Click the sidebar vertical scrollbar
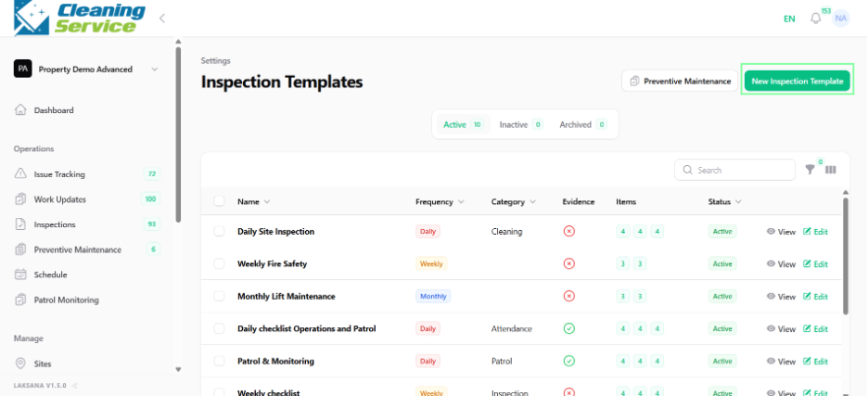This screenshot has width=868, height=396. pyautogui.click(x=178, y=134)
